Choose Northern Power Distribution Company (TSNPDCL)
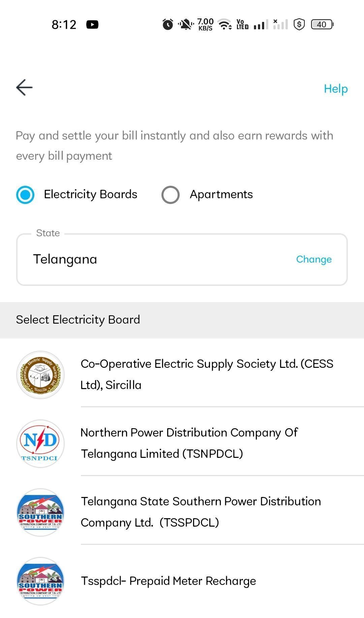 [x=189, y=443]
